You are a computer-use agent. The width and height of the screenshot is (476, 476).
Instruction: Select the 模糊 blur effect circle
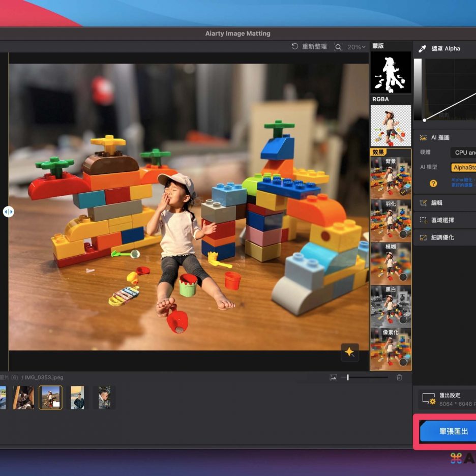pos(403,277)
